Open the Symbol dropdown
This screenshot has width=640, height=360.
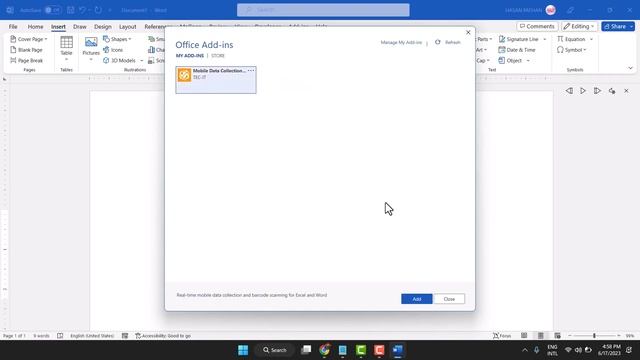[572, 50]
